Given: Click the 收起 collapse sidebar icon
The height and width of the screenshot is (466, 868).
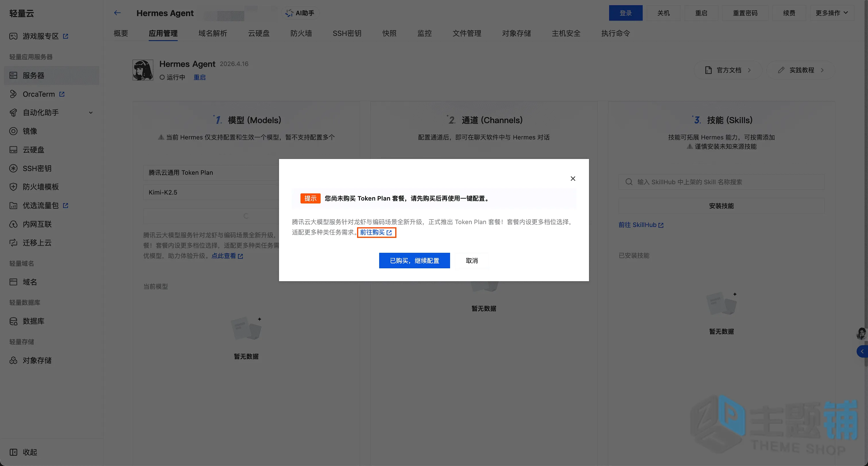Looking at the screenshot, I should pyautogui.click(x=13, y=452).
